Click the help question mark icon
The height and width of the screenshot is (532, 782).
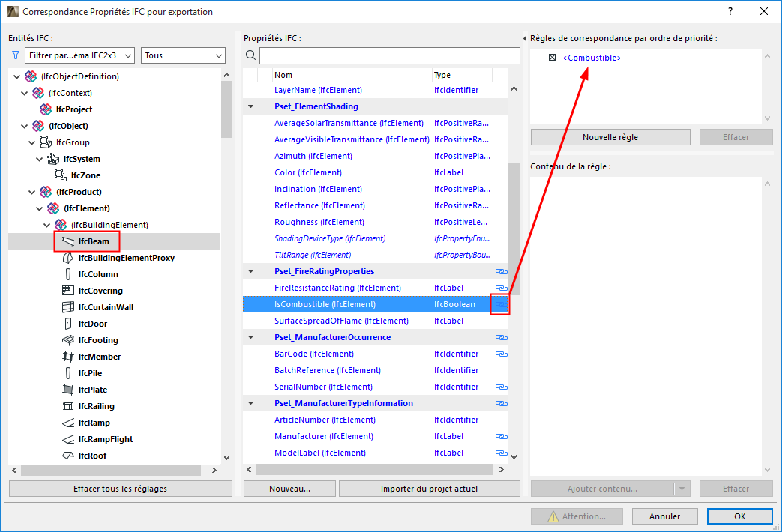pos(730,11)
